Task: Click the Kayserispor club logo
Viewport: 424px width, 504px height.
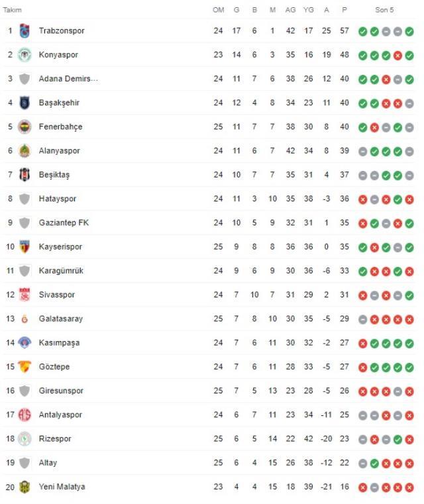Action: coord(25,246)
